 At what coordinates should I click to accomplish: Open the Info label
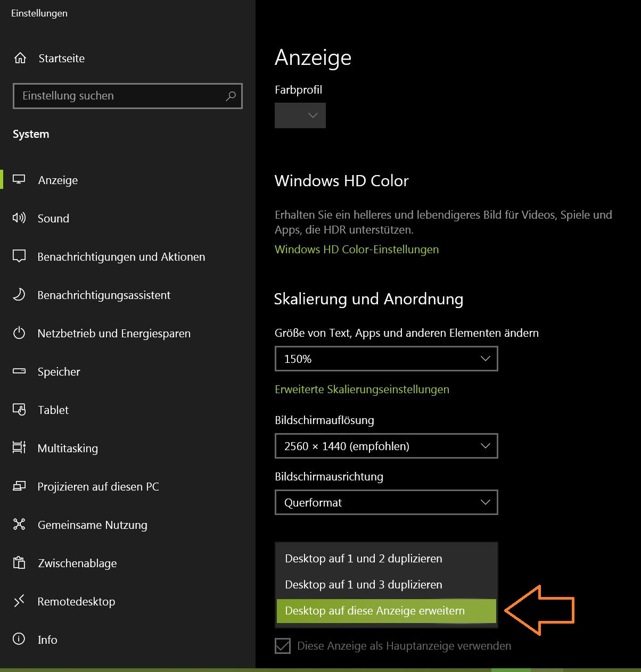click(47, 640)
